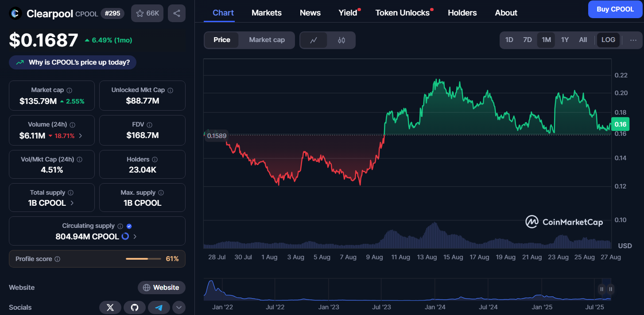Click the $168.7M FDV value

143,135
